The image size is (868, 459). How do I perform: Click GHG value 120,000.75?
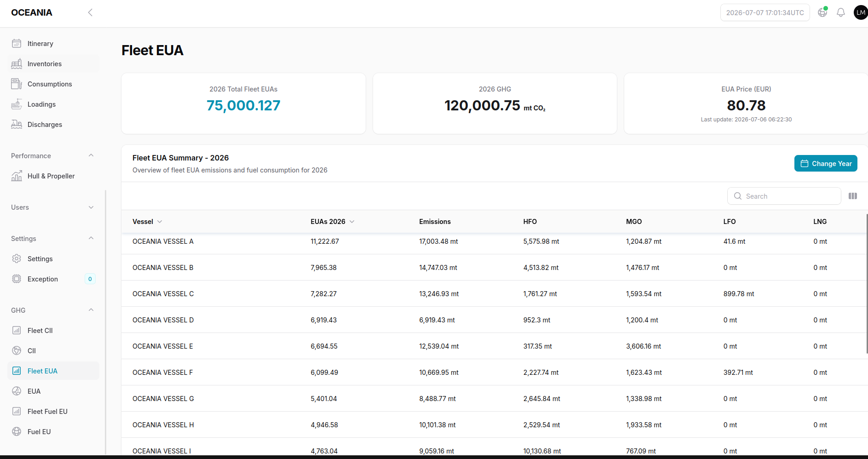(482, 105)
